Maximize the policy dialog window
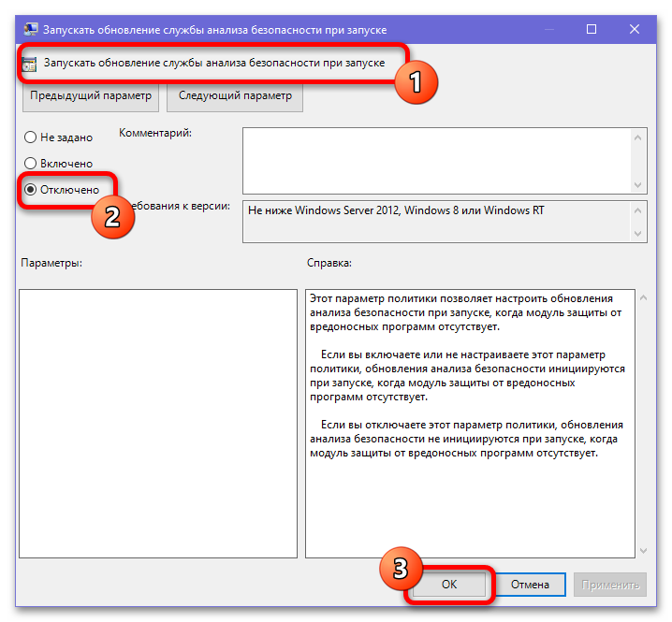 pos(592,29)
